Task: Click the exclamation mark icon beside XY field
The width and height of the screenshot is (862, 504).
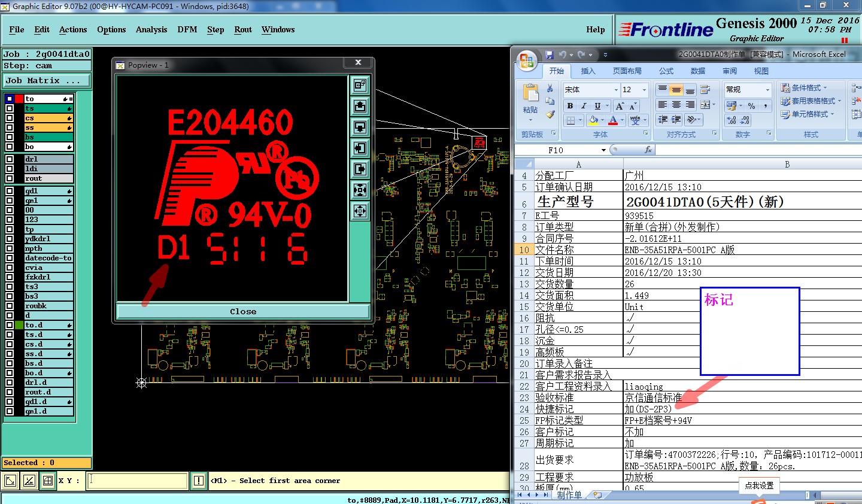Action: click(x=199, y=481)
